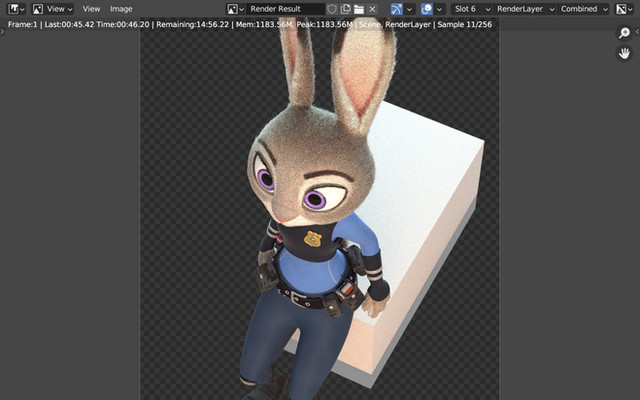Browse linked images with image icon dropdown
Image resolution: width=640 pixels, height=400 pixels.
[x=236, y=9]
